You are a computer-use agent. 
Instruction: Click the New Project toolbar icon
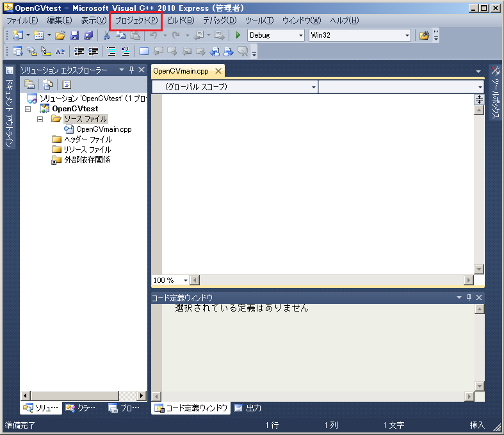pyautogui.click(x=17, y=35)
